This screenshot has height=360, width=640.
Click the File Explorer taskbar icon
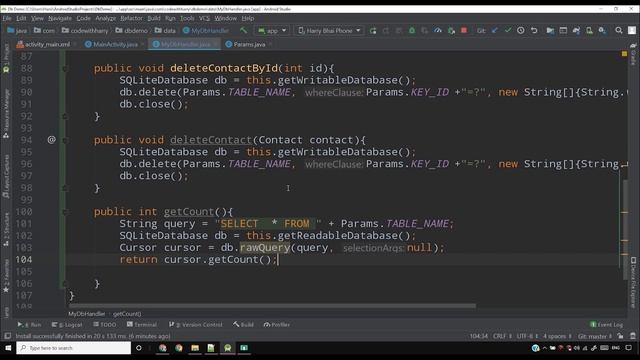(x=195, y=348)
